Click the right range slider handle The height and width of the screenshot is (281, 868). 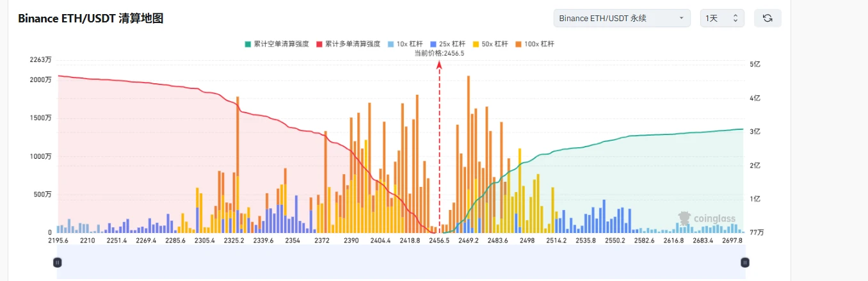point(745,262)
